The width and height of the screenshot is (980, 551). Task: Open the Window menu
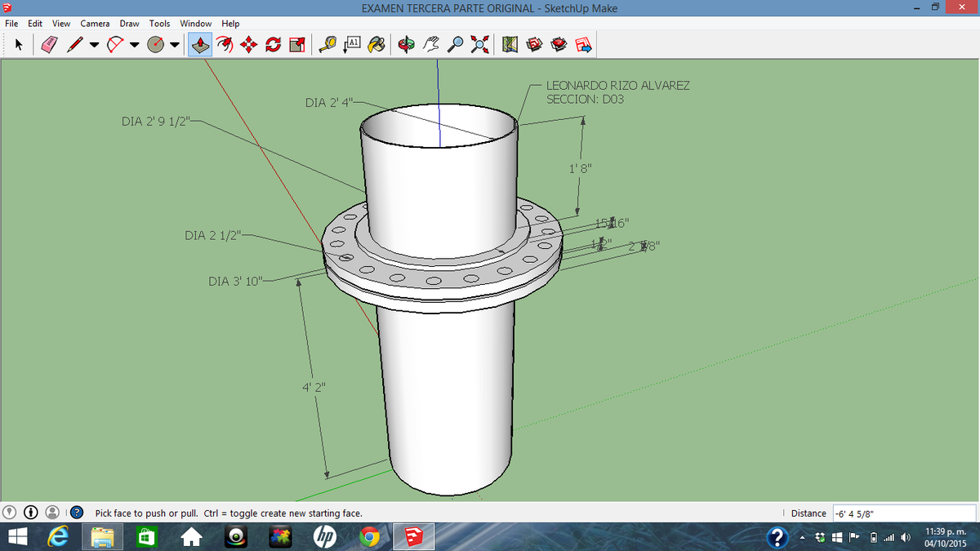pos(195,24)
